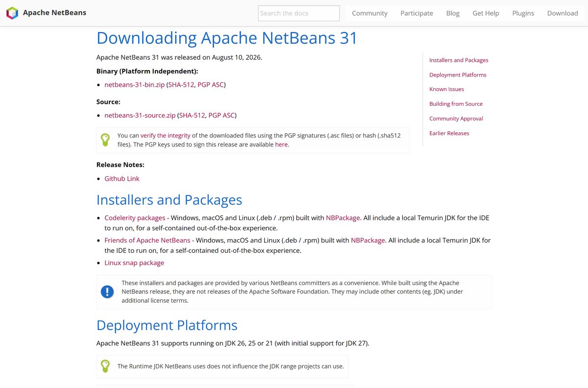Click NBPackage link in the Friends row
Viewport: 588px width, 388px height.
[x=368, y=241]
